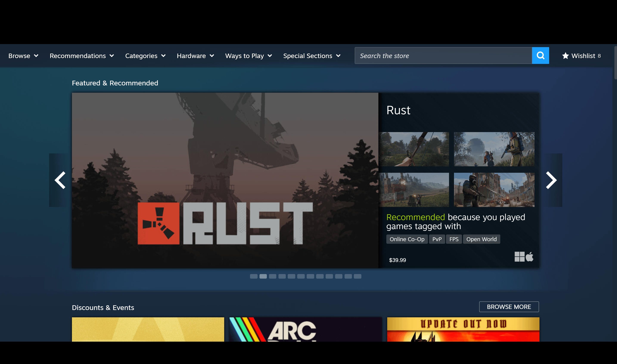Expand the Special Sections dropdown
This screenshot has width=617, height=364.
312,56
